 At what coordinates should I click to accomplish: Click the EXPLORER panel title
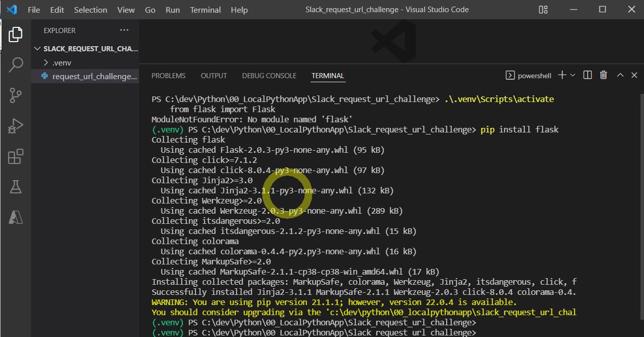pos(59,30)
